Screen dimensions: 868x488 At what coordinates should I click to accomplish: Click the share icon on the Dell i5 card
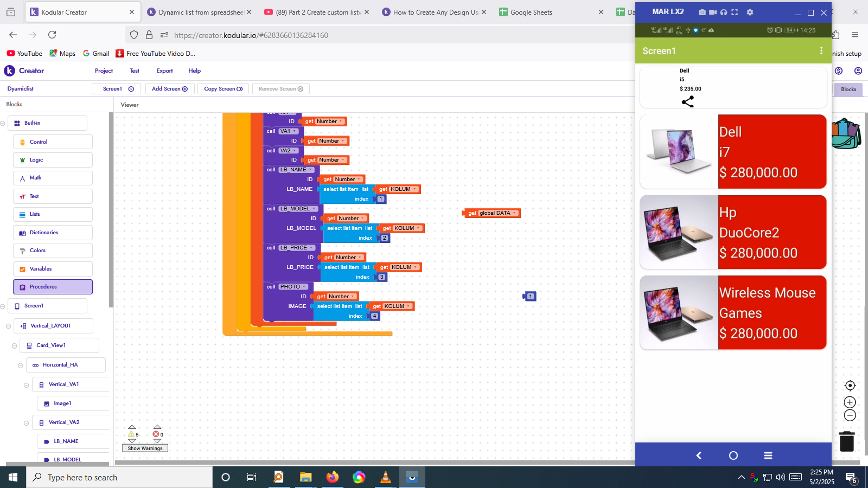pyautogui.click(x=687, y=101)
